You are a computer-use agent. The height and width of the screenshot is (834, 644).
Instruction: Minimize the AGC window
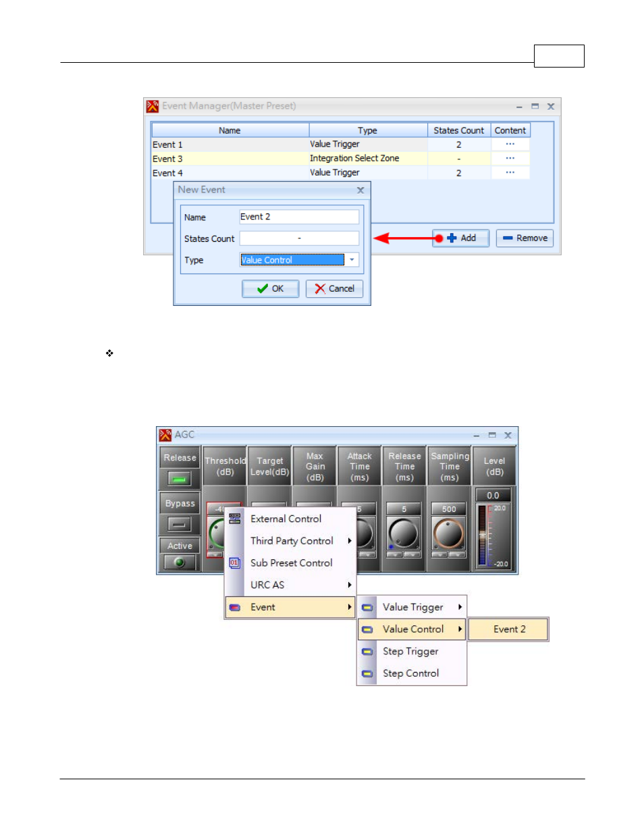coord(477,436)
